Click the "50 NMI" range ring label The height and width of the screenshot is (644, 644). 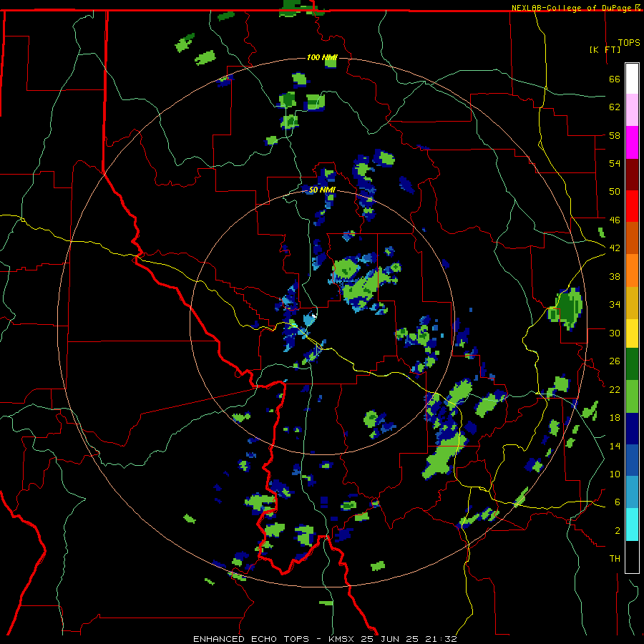coord(321,190)
